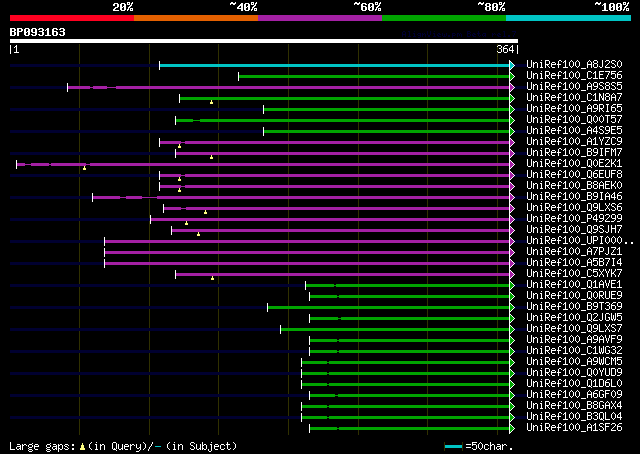640x454 pixels.
Task: Click the Large gaps legend text
Action: pyautogui.click(x=42, y=447)
